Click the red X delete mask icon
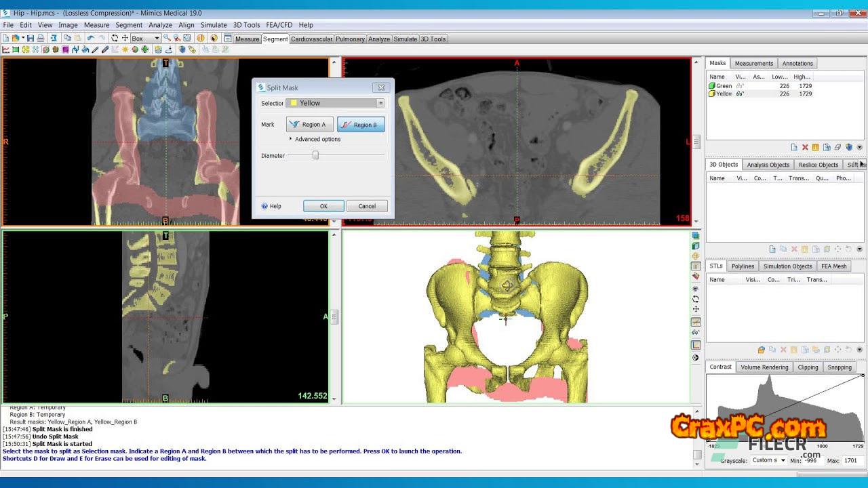The image size is (868, 488). [805, 147]
